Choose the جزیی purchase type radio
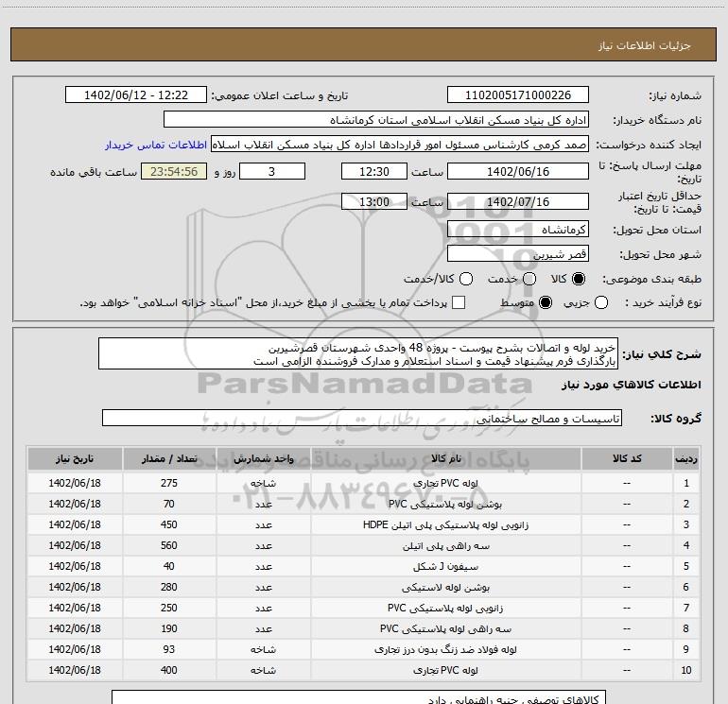Screen dimensions: 728x704 [x=601, y=303]
